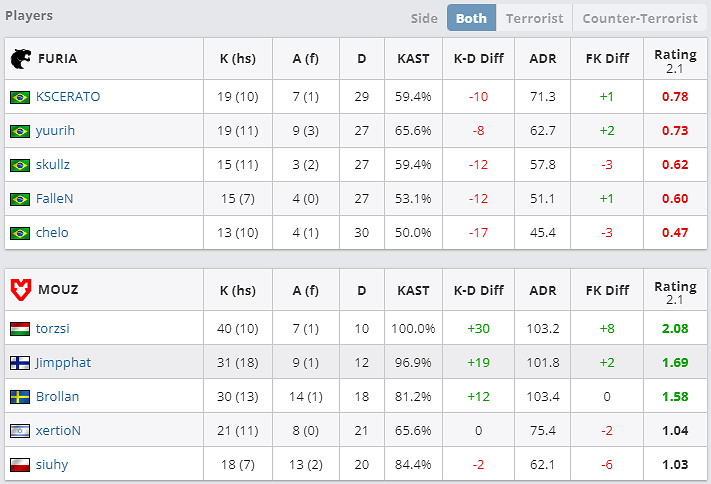Click the Poland flag beside siuhy

[19, 465]
